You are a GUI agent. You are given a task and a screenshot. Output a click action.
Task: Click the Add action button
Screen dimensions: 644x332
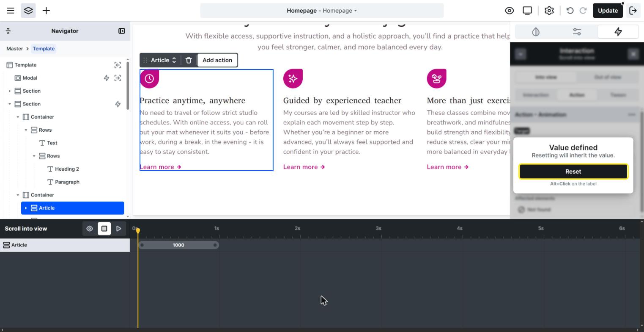point(217,60)
